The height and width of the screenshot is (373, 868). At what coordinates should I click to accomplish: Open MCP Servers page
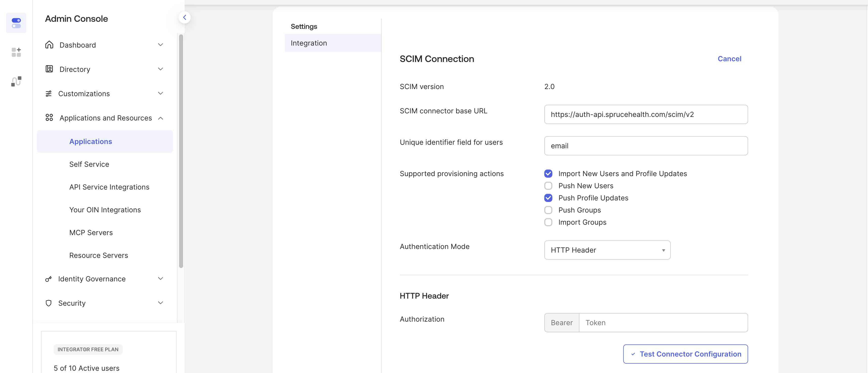tap(91, 233)
